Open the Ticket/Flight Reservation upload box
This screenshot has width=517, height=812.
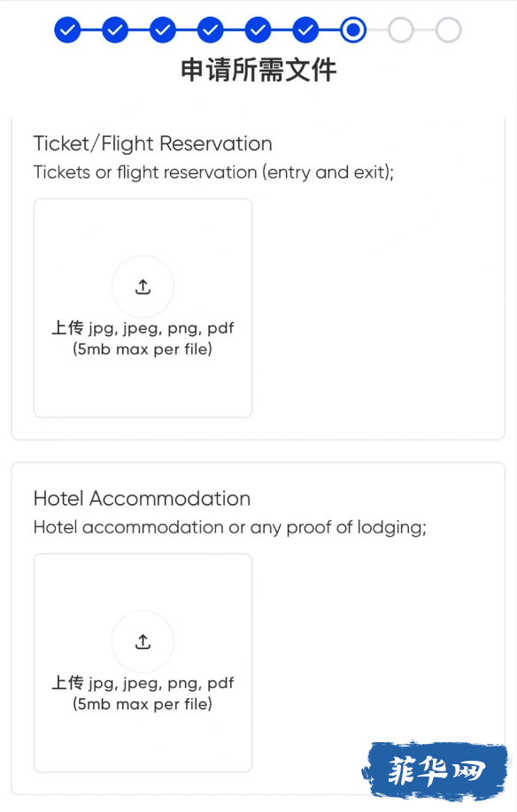[x=143, y=308]
